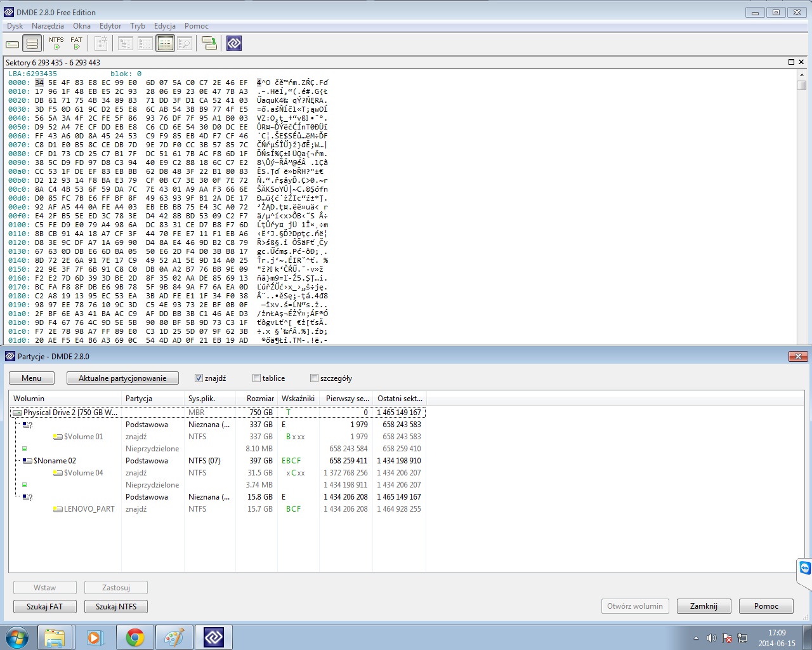Select the $Volume 01 row
Viewport: 812px width, 650px height.
218,437
